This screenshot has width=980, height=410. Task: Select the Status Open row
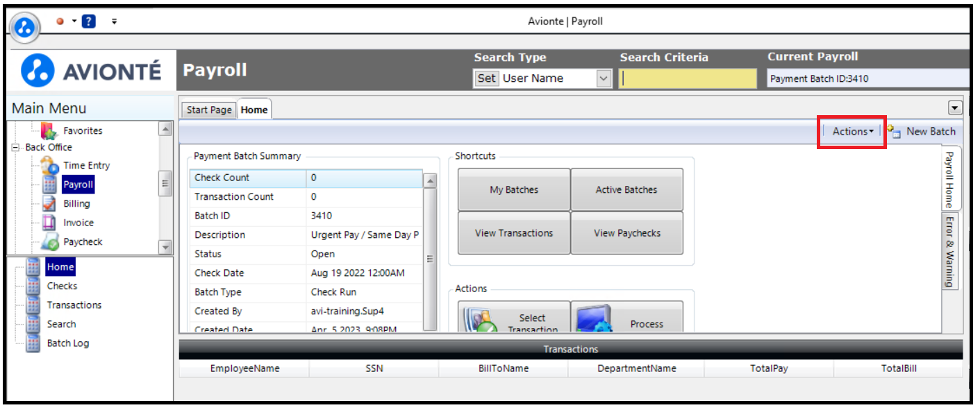point(306,255)
